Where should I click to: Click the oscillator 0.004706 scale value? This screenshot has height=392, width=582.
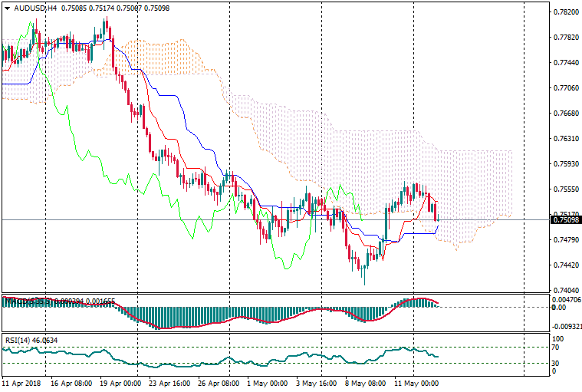(567, 299)
